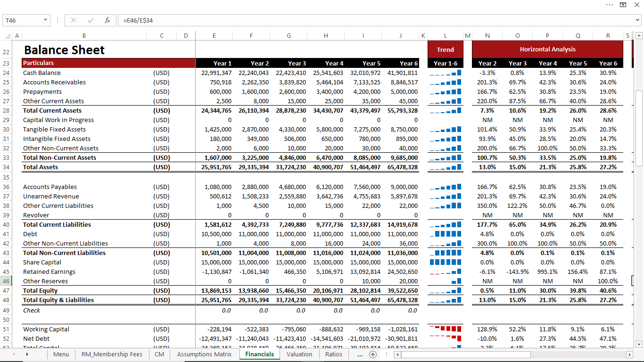This screenshot has width=644, height=362.
Task: Select the -143.9% cell
Action: coord(517,271)
